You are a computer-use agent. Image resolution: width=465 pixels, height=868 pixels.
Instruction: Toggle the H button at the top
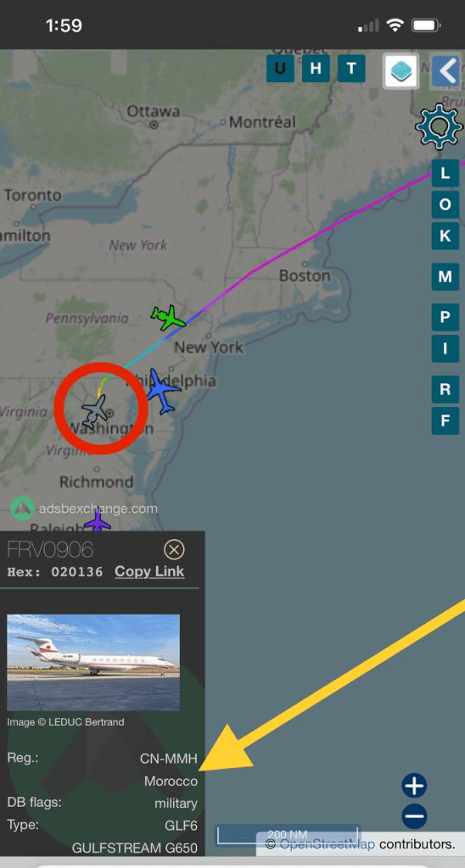pyautogui.click(x=316, y=69)
